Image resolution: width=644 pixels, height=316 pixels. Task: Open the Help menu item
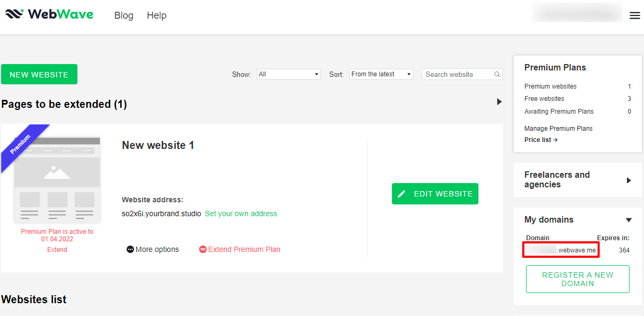click(156, 15)
